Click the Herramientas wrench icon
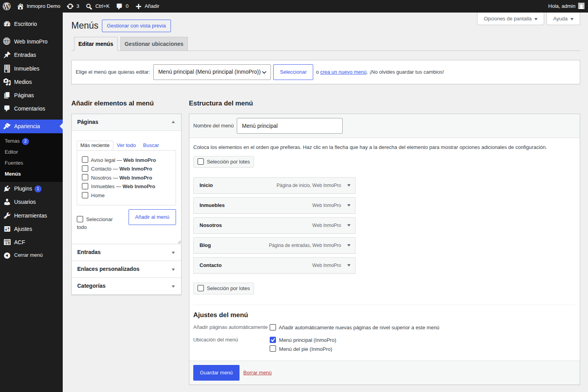 pos(7,216)
